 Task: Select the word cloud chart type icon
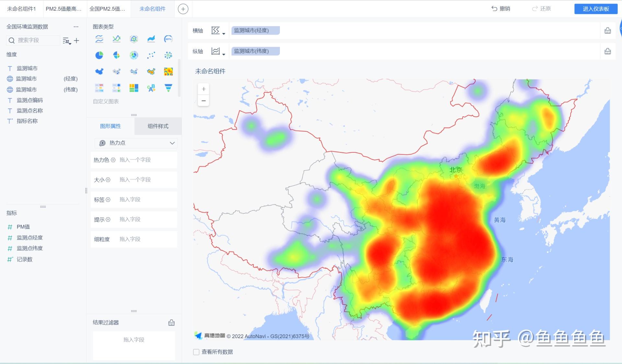pos(151,87)
